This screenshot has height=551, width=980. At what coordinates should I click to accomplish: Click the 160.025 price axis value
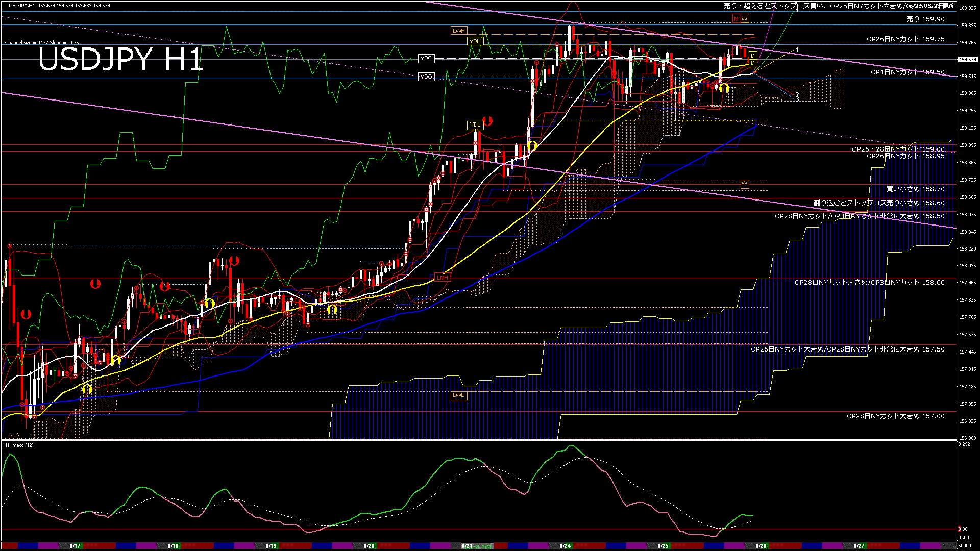point(968,8)
